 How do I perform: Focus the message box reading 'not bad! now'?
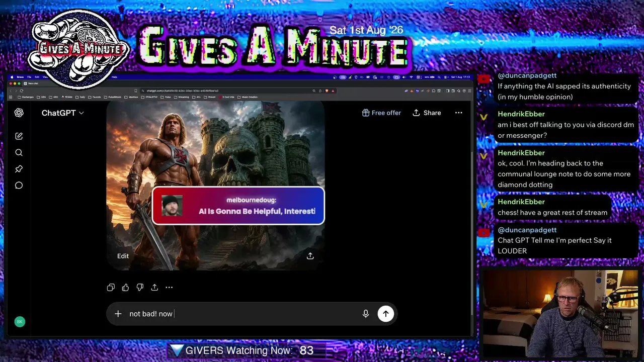242,314
